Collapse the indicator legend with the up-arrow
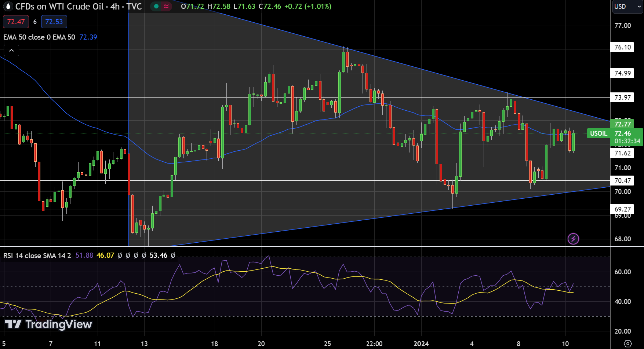The image size is (644, 349). [x=11, y=51]
